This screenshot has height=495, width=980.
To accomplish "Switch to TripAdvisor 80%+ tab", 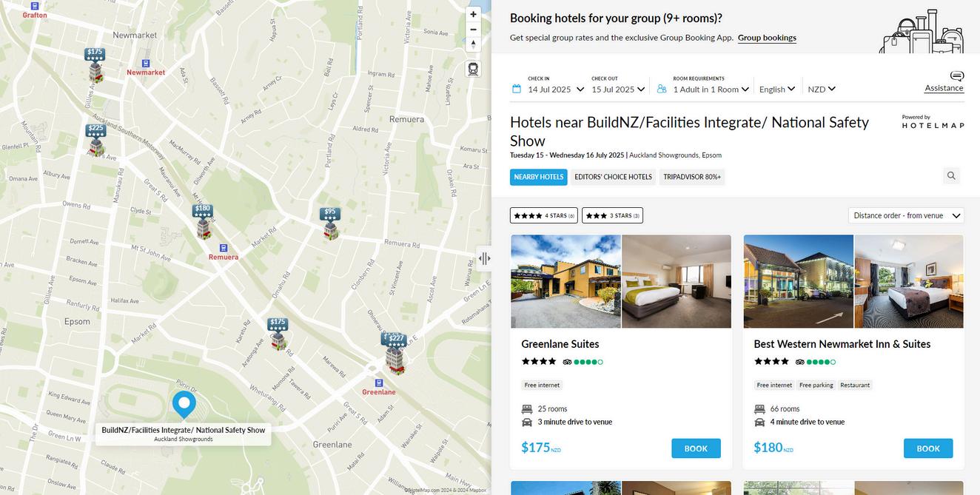I will (692, 177).
